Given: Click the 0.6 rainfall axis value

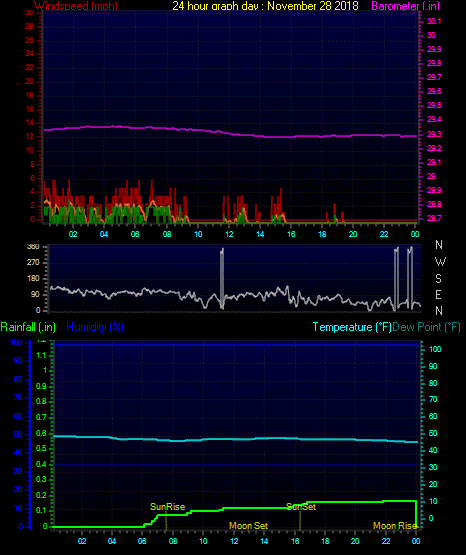Looking at the screenshot, I should point(41,434).
